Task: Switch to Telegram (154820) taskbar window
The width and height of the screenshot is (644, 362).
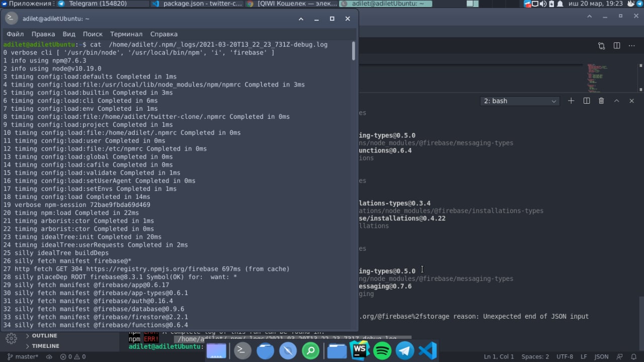Action: (x=103, y=4)
